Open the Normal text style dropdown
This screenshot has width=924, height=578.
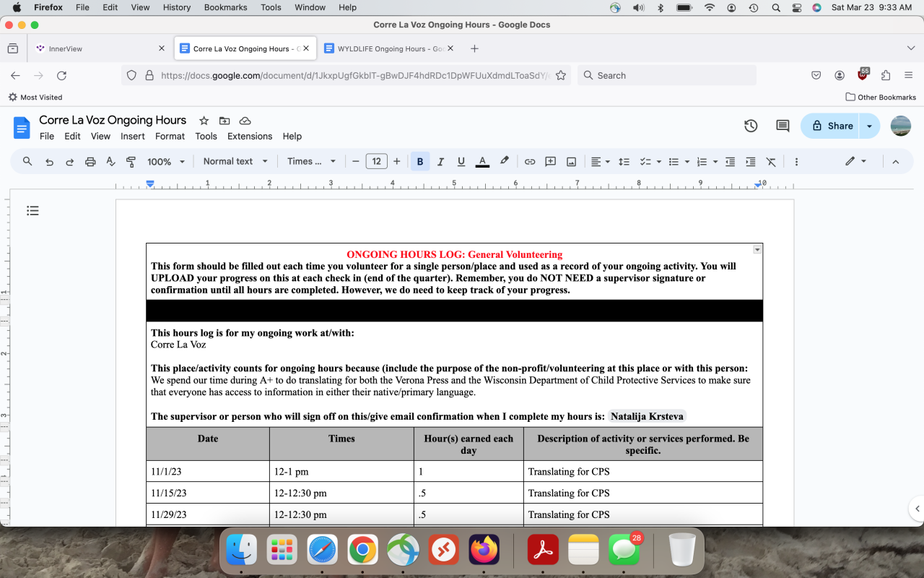[235, 161]
